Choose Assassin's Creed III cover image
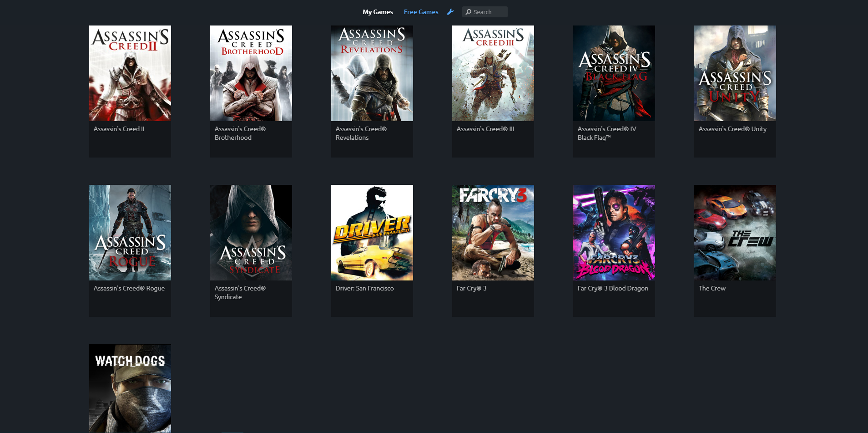This screenshot has width=868, height=433. [x=493, y=73]
